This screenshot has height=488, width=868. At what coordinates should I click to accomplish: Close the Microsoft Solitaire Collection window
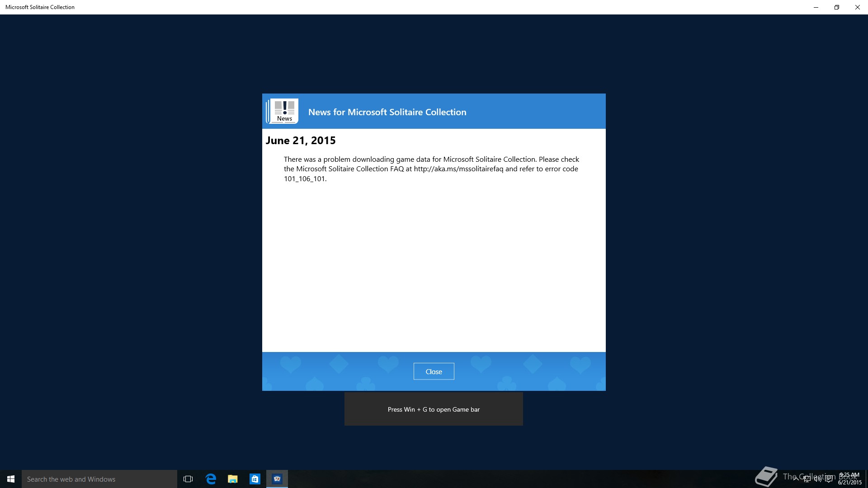[x=858, y=7]
